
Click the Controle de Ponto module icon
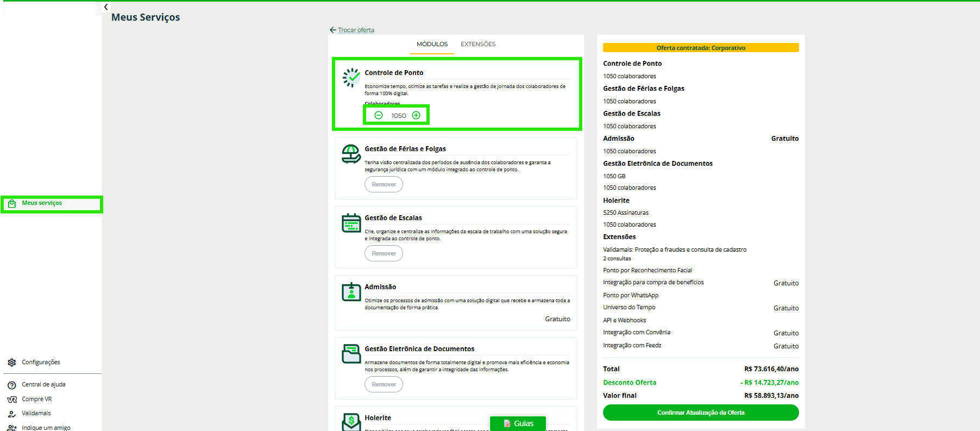351,78
